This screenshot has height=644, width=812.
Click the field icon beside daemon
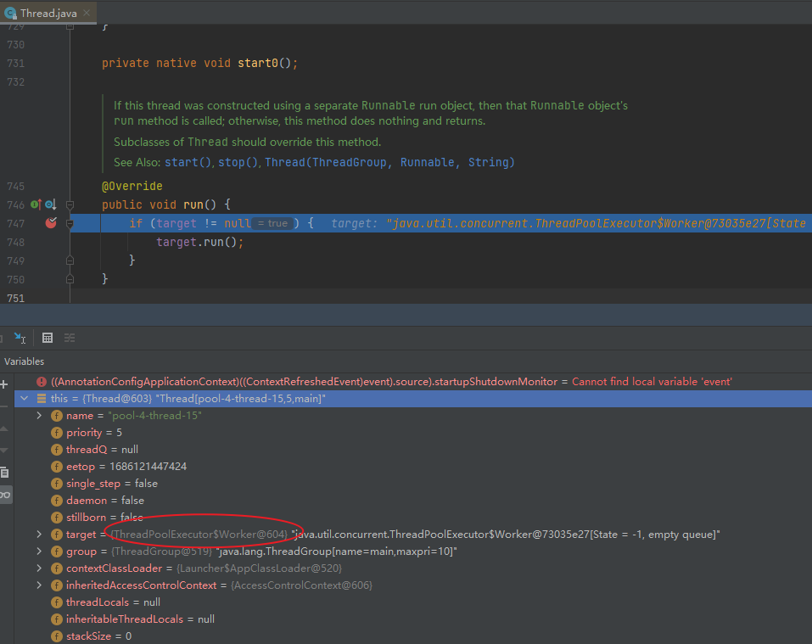point(57,501)
